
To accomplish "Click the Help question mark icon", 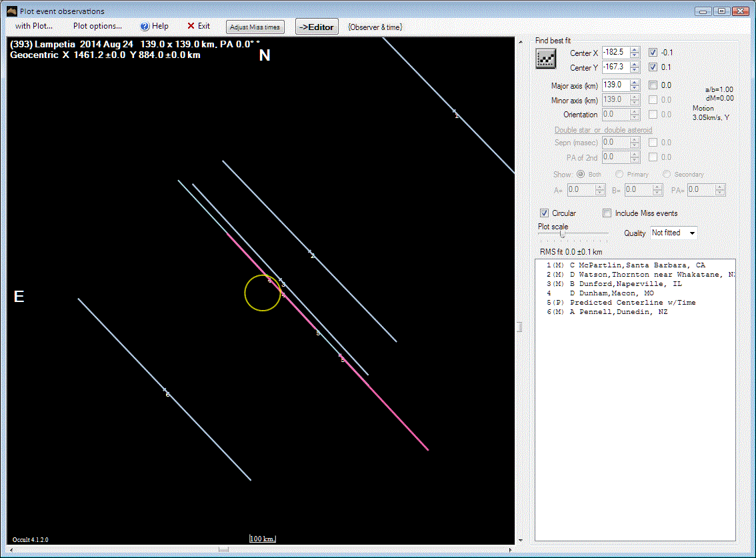I will 144,27.
